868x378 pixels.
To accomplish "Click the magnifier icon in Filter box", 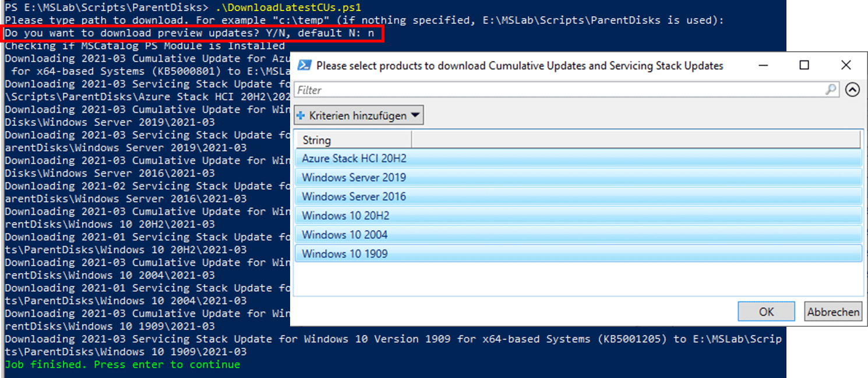I will click(x=831, y=90).
